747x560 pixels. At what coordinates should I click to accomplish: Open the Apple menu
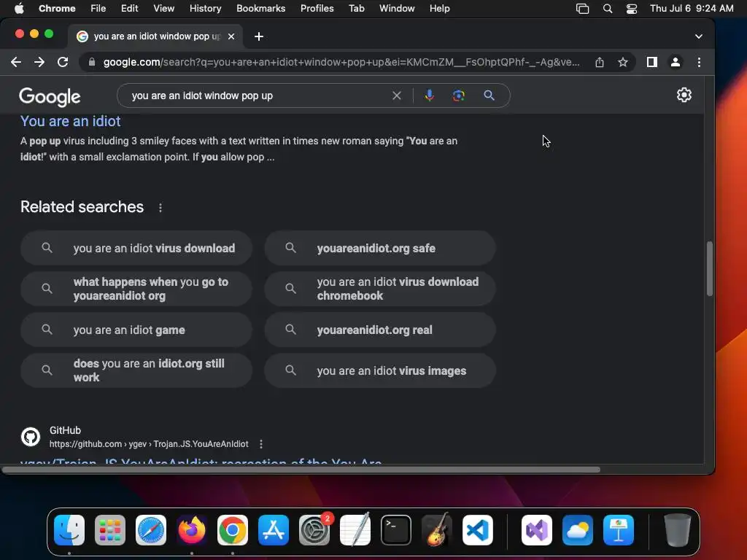[x=19, y=8]
